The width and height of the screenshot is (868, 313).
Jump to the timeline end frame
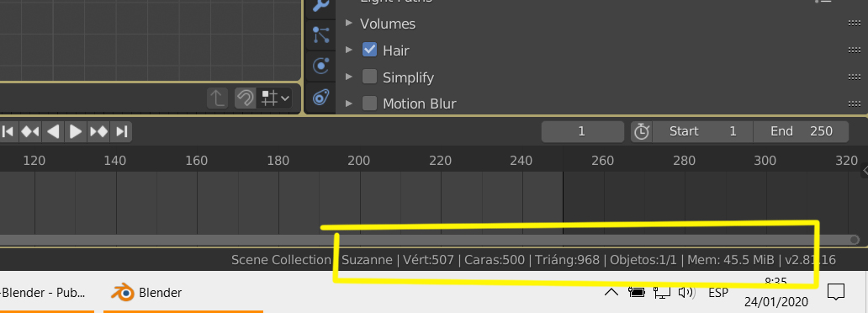[x=121, y=132]
